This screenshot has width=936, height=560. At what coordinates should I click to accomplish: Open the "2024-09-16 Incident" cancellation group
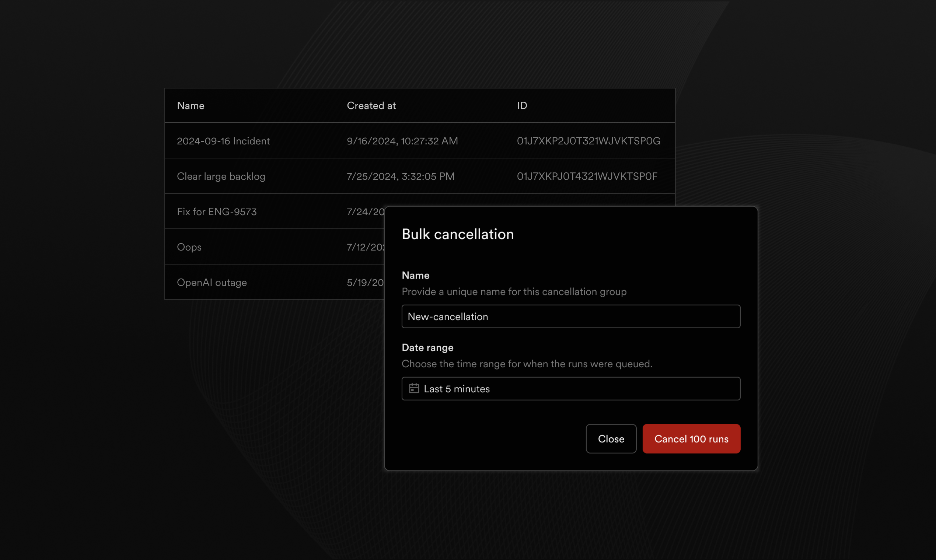[223, 141]
